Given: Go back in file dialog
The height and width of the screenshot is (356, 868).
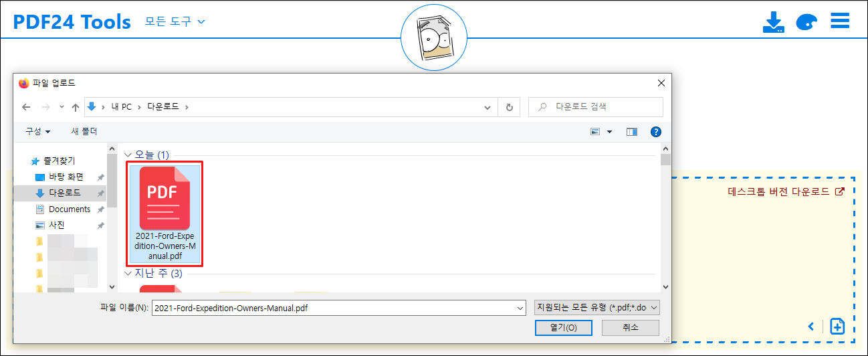Looking at the screenshot, I should pos(26,107).
